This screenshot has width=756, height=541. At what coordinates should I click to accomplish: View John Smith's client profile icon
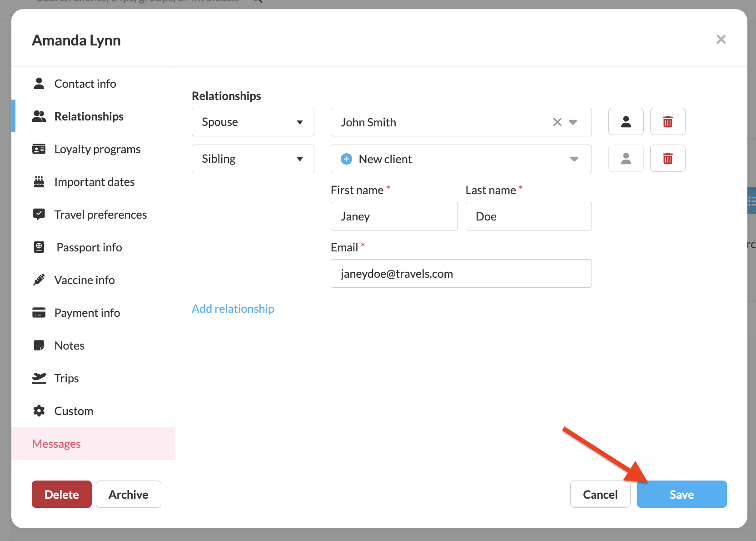click(x=626, y=122)
